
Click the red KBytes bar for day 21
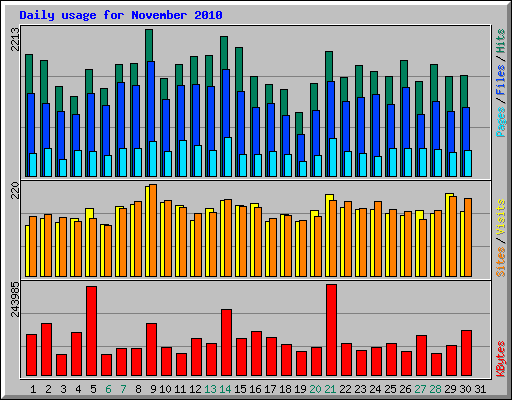[x=331, y=330]
